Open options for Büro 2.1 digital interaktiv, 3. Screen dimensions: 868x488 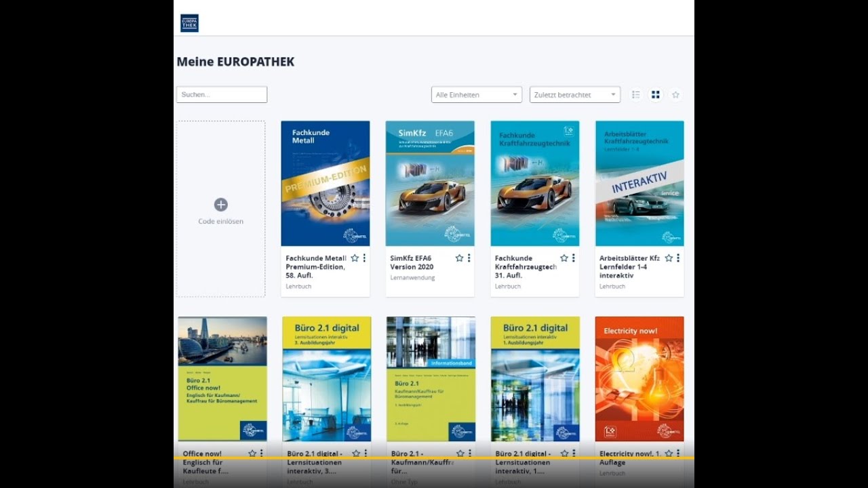pos(366,453)
